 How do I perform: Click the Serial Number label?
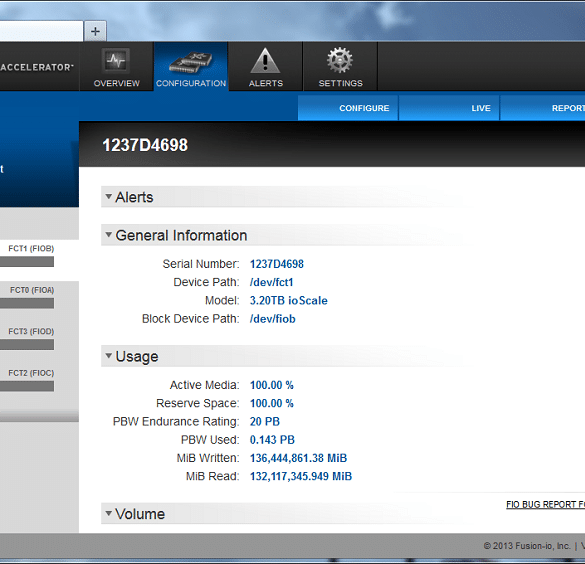click(x=201, y=264)
